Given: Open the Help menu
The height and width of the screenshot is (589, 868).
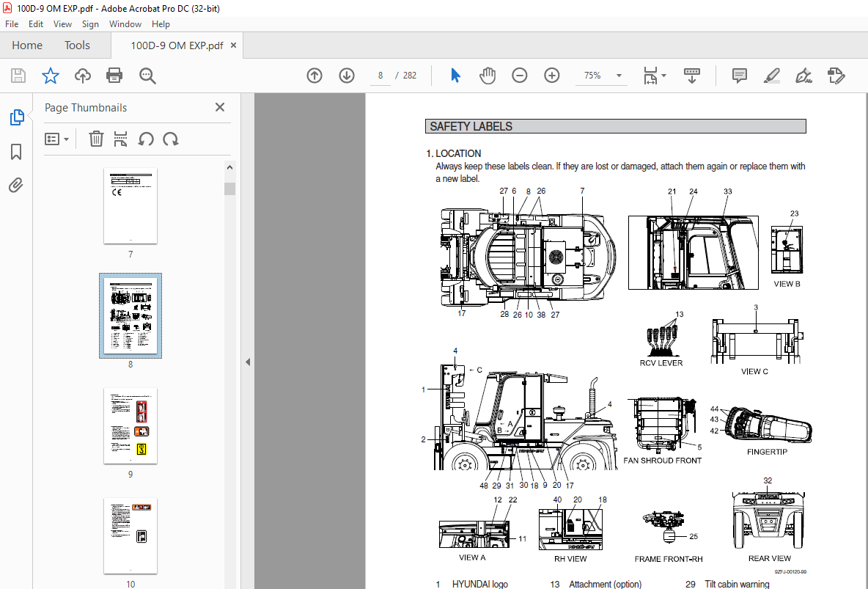Looking at the screenshot, I should pyautogui.click(x=161, y=23).
